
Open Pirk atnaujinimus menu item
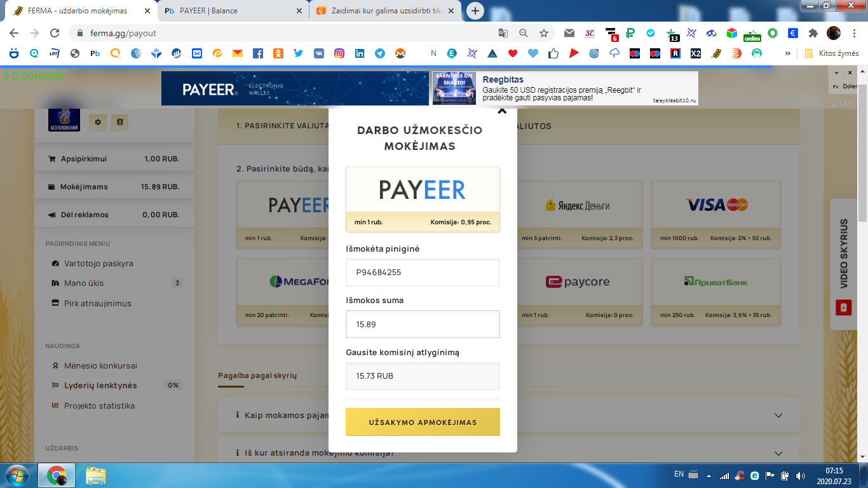point(97,303)
